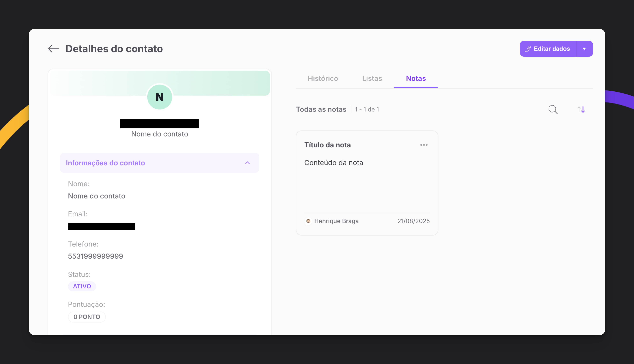This screenshot has width=634, height=364.
Task: Switch to the Histórico tab
Action: pyautogui.click(x=323, y=78)
